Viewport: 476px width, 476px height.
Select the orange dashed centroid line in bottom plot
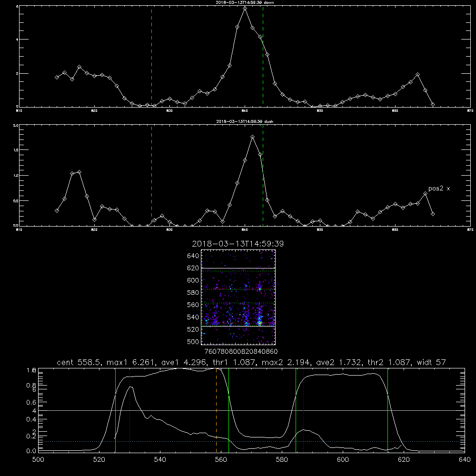click(x=217, y=410)
